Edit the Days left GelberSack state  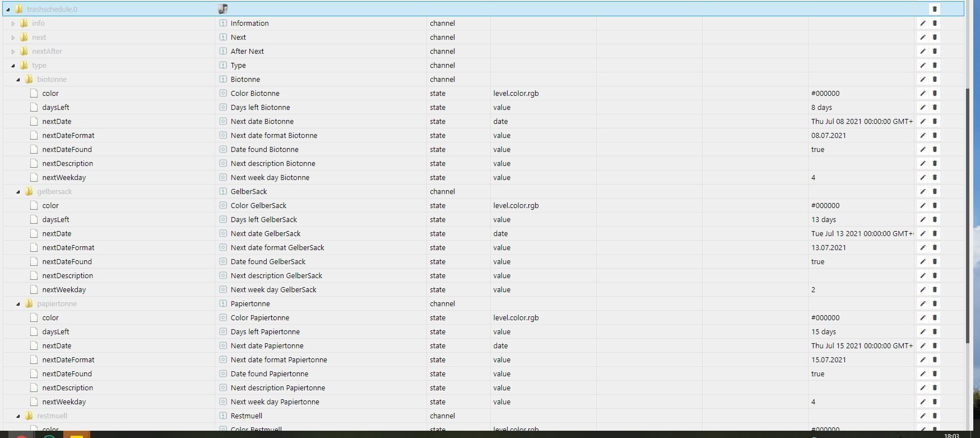[x=923, y=219]
